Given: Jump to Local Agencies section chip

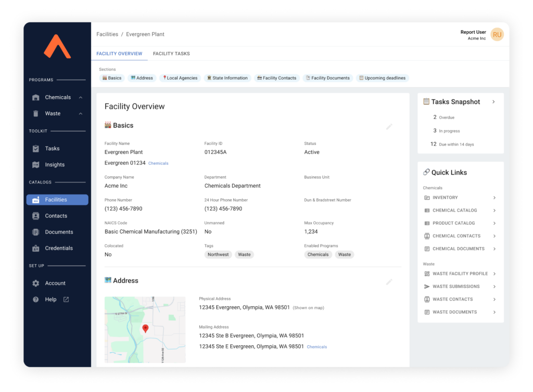Looking at the screenshot, I should [180, 78].
